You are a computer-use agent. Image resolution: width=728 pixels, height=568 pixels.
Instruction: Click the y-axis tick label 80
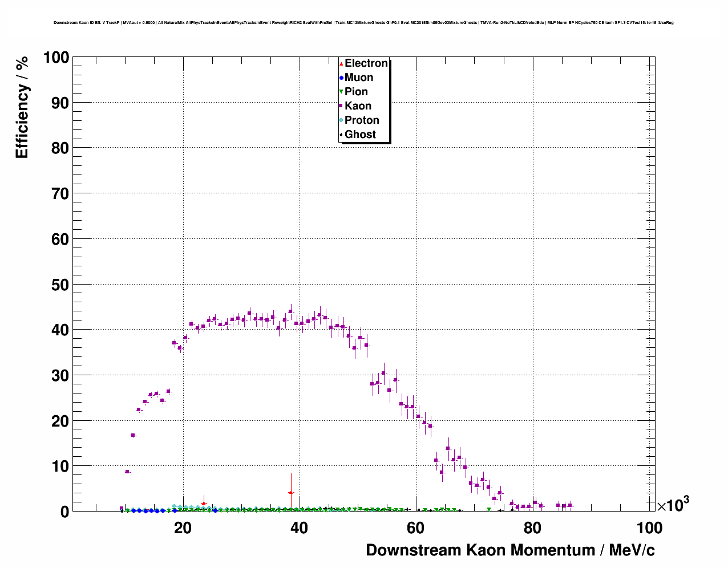[x=60, y=148]
